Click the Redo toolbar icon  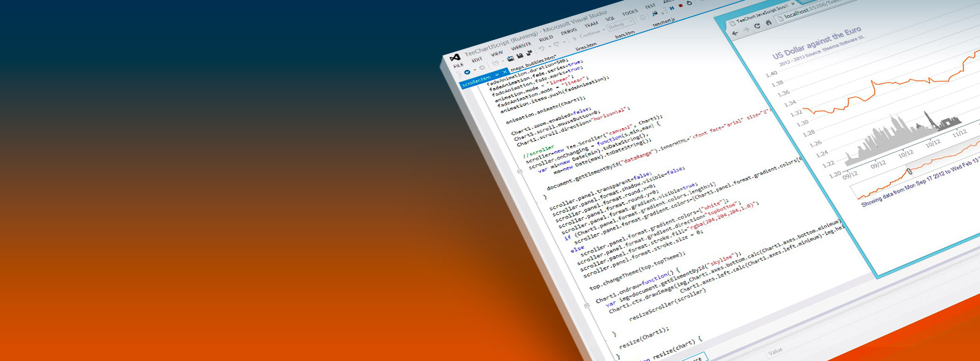coord(556,44)
